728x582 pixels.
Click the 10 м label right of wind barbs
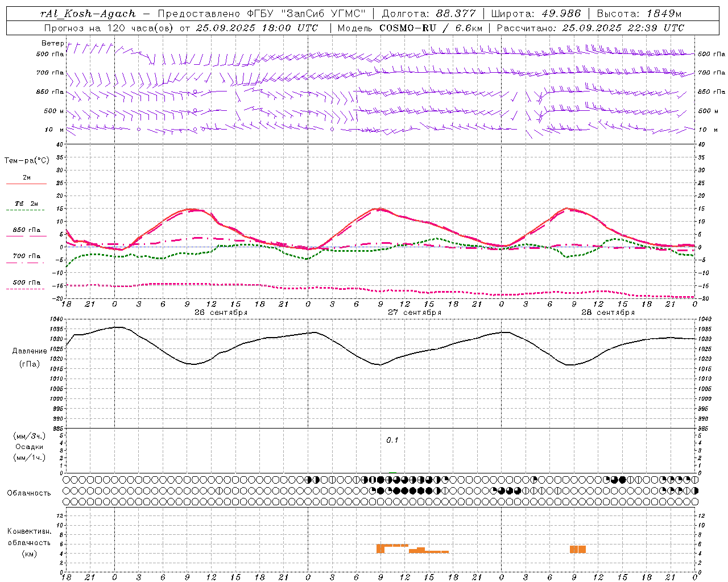coord(709,130)
